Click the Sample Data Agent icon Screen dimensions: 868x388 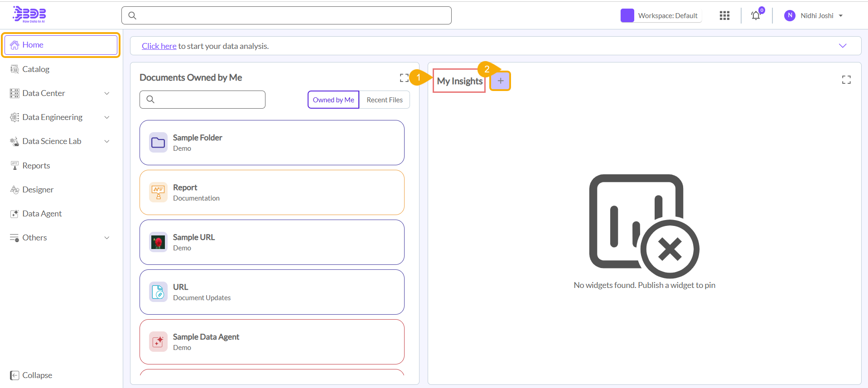158,342
